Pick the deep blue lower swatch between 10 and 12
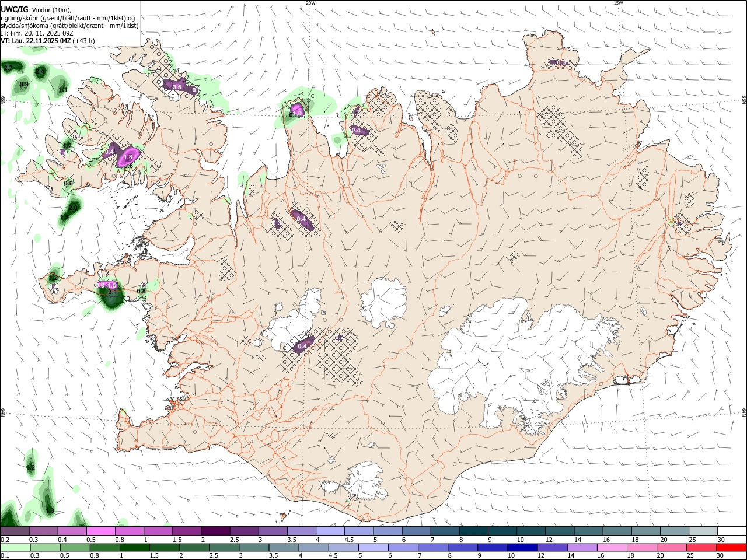Screen dimensions: 747x560 tap(522, 548)
